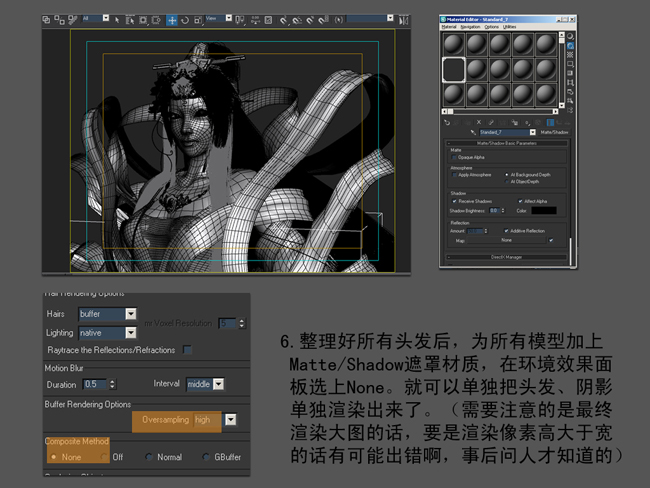Viewport: 650px width, 488px height.
Task: Click the Select and Link icon
Action: (46, 20)
